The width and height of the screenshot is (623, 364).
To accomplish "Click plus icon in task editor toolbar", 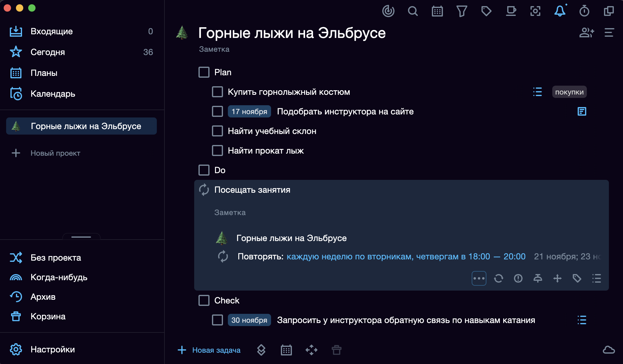I will tap(557, 278).
